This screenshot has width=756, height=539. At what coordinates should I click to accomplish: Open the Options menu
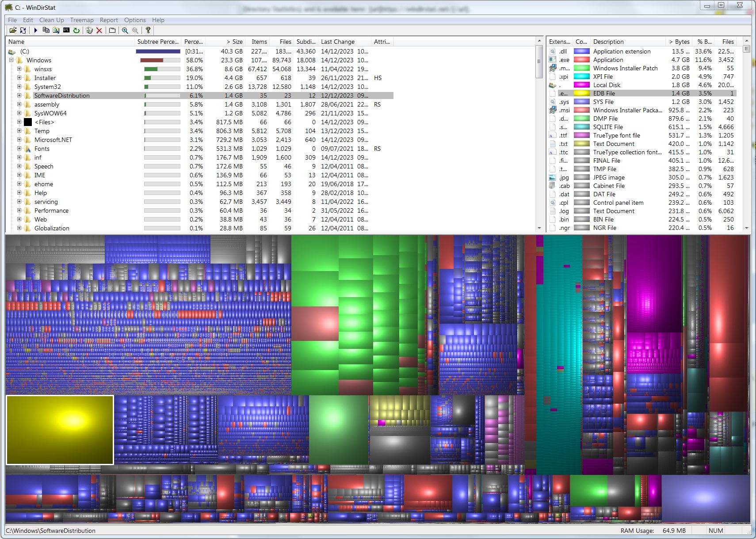[135, 20]
